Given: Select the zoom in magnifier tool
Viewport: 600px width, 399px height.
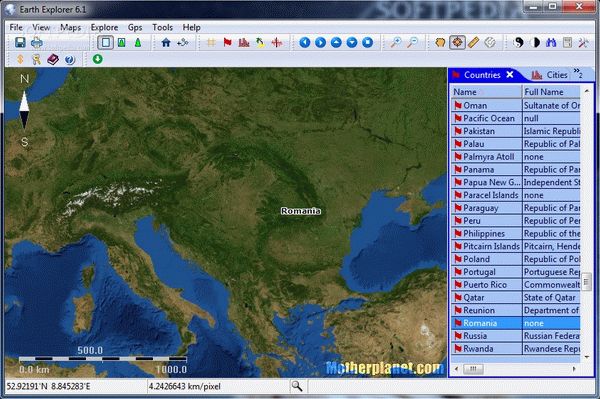Looking at the screenshot, I should point(395,42).
